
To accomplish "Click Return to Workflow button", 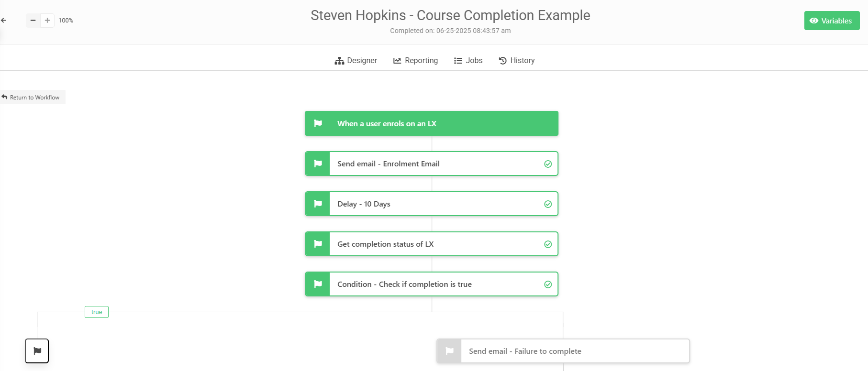I will [x=31, y=97].
